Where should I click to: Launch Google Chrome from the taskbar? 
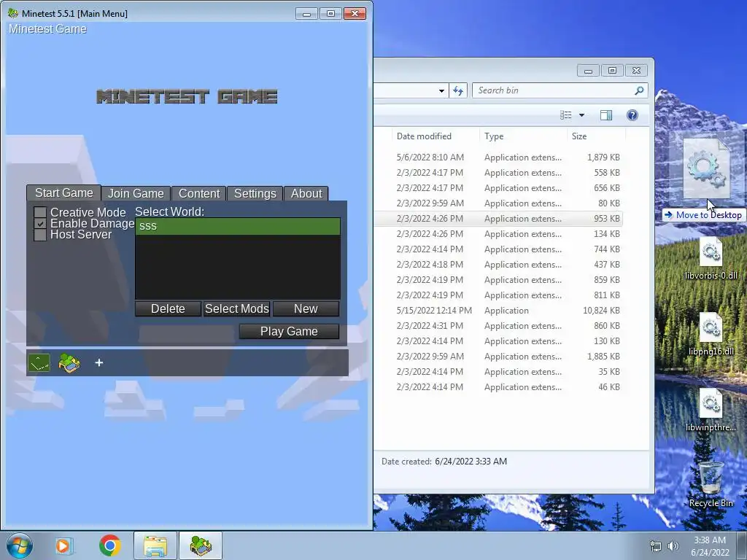pyautogui.click(x=109, y=545)
